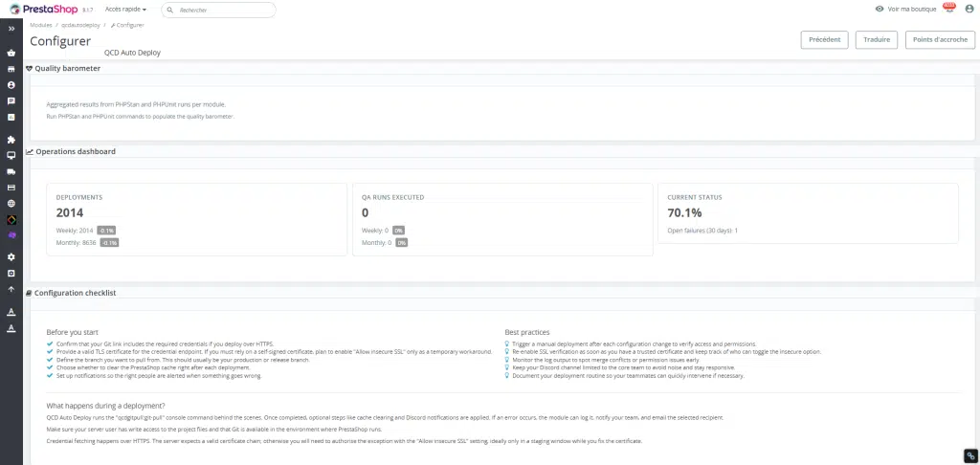Click the magnifier icon in the search box
This screenshot has width=980, height=465.
pyautogui.click(x=170, y=10)
